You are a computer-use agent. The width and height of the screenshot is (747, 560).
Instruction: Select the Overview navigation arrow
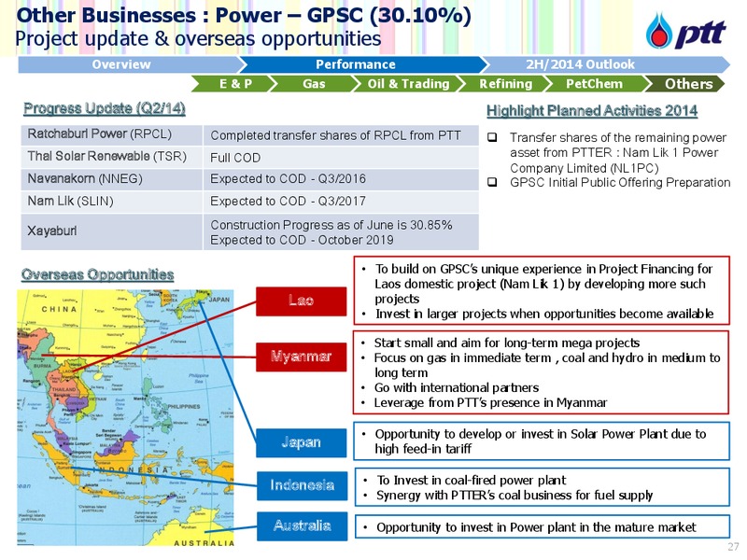point(129,64)
